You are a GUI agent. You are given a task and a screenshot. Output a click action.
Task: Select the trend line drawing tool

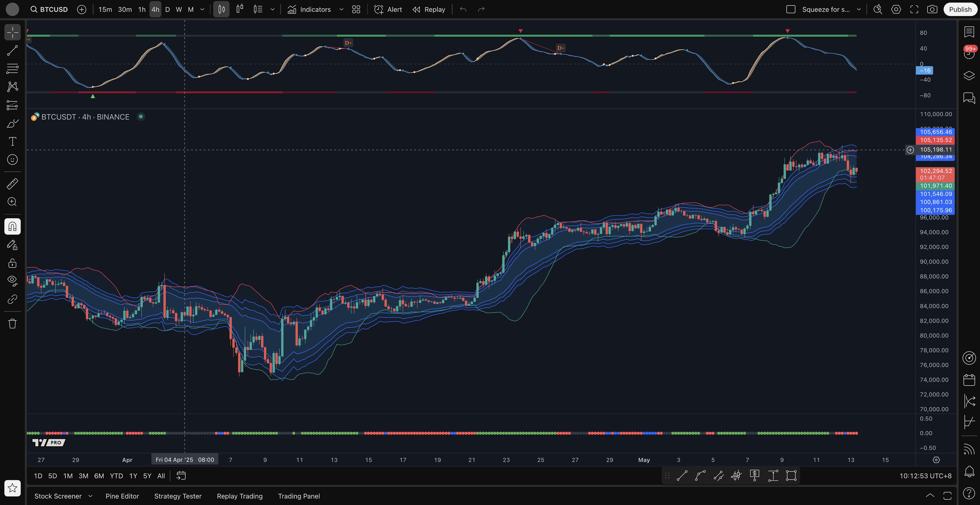click(12, 51)
